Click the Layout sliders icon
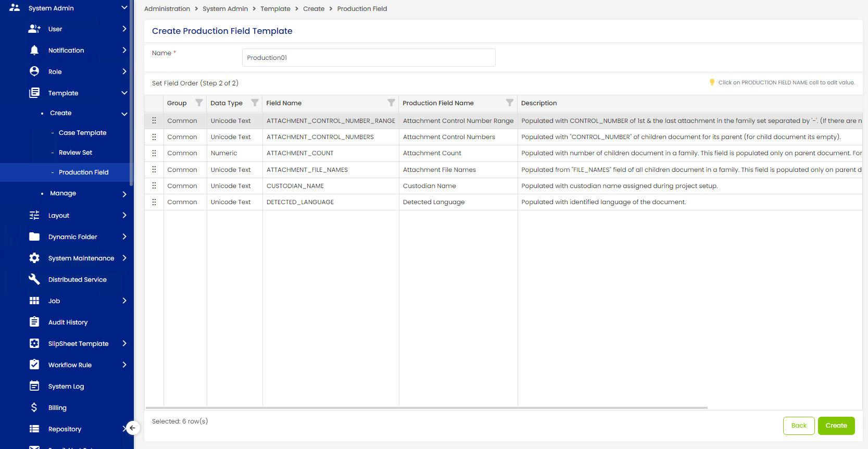Image resolution: width=868 pixels, height=449 pixels. (34, 215)
